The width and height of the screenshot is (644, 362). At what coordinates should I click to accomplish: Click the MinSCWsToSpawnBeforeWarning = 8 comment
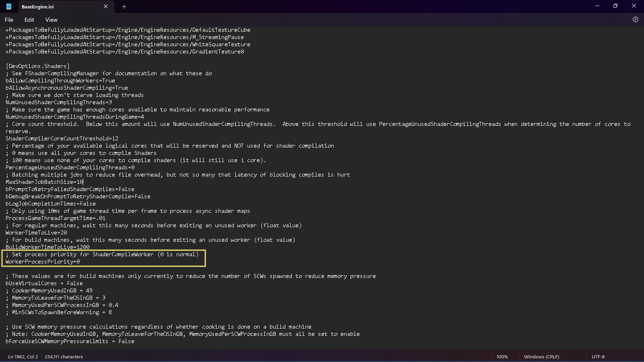click(x=59, y=312)
